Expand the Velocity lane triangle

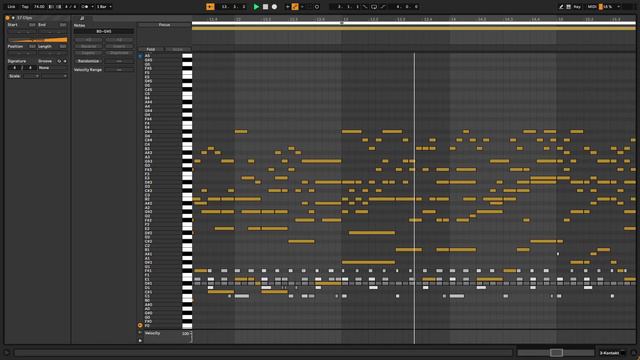point(140,333)
